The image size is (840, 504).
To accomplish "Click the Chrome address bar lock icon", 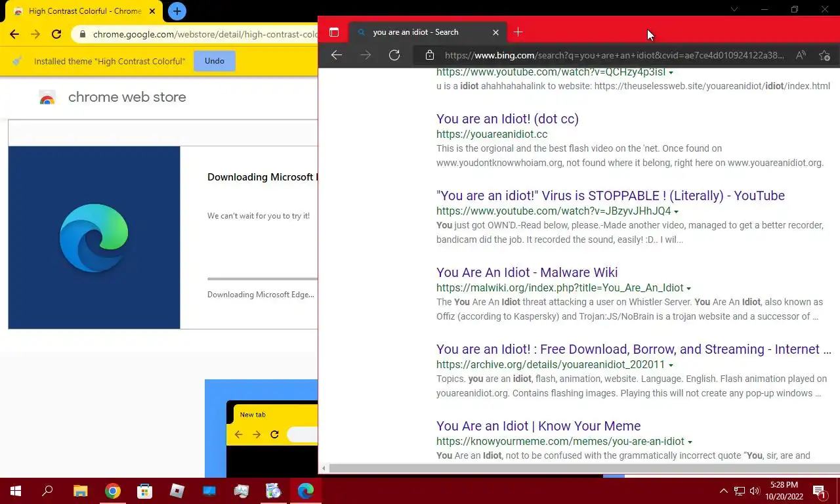I will point(82,34).
